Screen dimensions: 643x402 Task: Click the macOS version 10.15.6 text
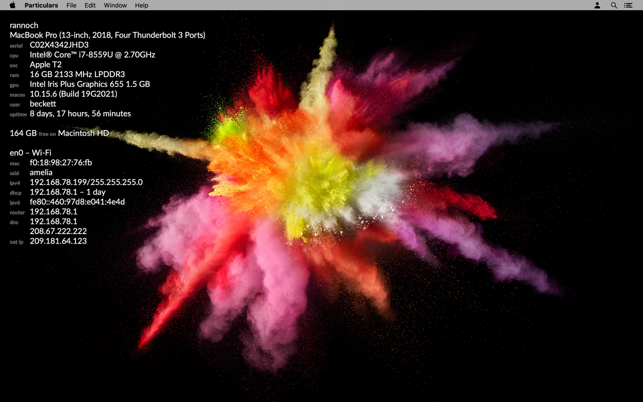point(73,94)
